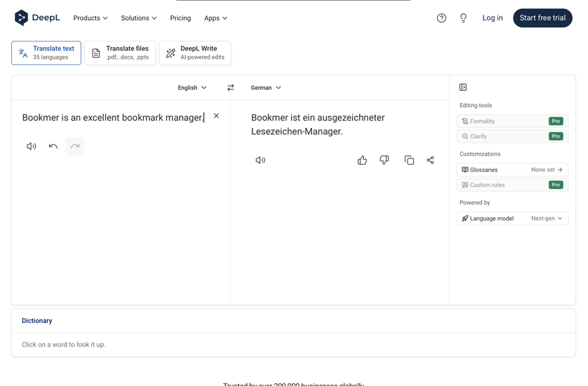The image size is (588, 386).
Task: Undo the last source text edit
Action: coord(53,146)
